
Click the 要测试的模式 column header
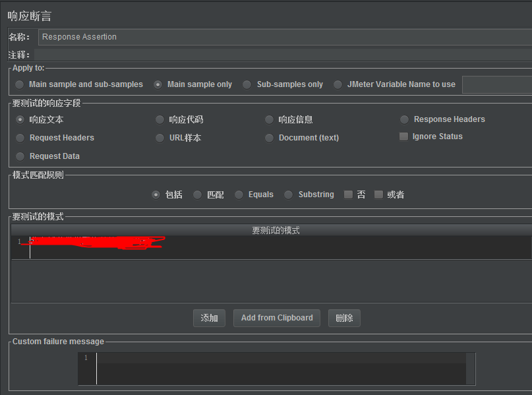(272, 230)
